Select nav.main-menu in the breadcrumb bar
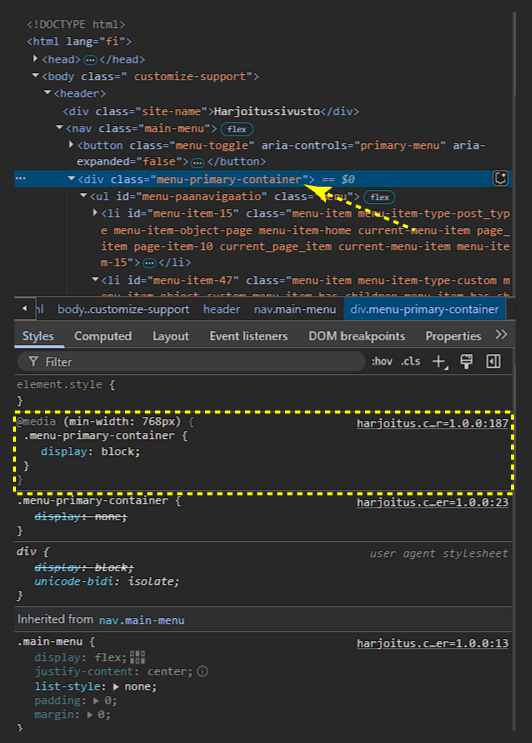The image size is (532, 743). point(295,309)
